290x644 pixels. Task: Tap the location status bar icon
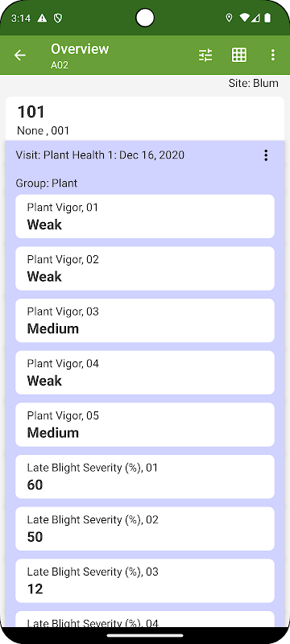coord(230,18)
